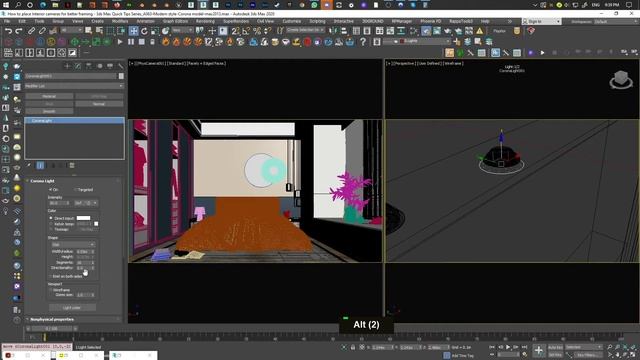Click the Kelvin temp color swatch
640x360 pixels.
pyautogui.click(x=96, y=224)
